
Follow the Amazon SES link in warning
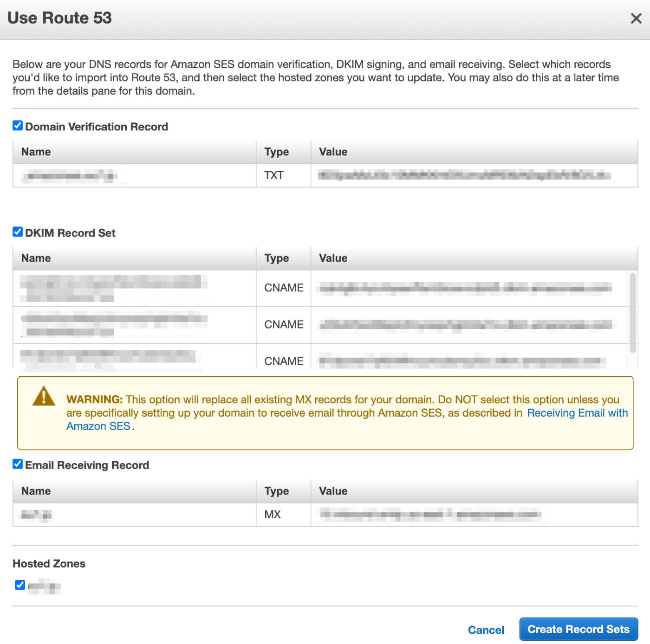(98, 426)
